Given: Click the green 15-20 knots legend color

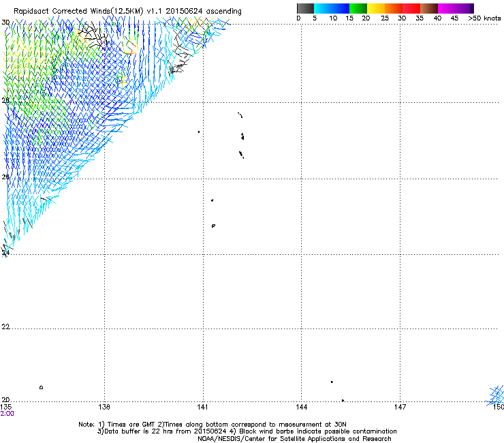Looking at the screenshot, I should coord(358,8).
